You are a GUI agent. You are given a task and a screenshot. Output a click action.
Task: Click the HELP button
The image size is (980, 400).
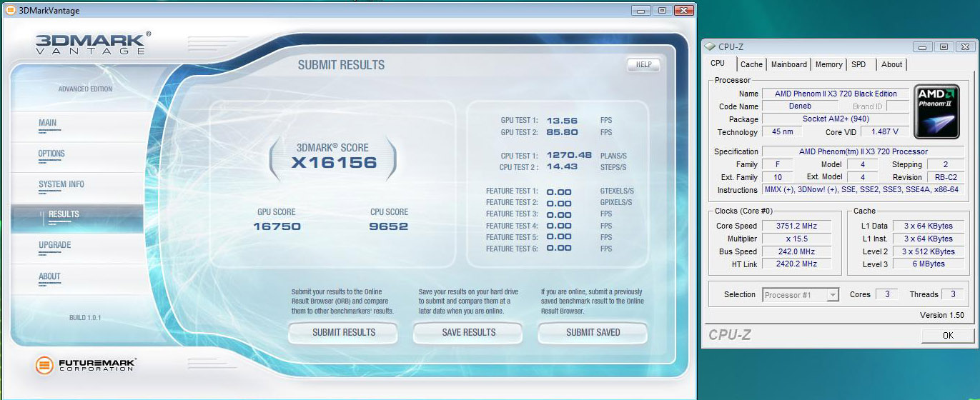[643, 65]
